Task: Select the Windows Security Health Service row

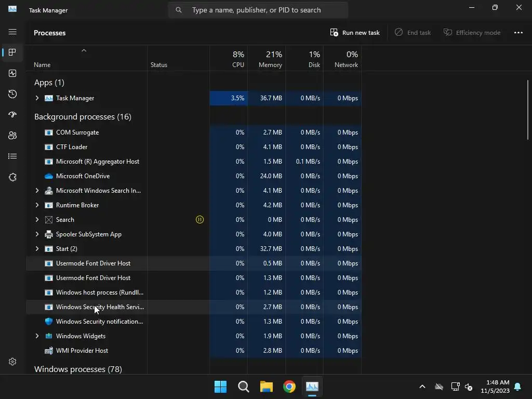Action: [x=194, y=307]
